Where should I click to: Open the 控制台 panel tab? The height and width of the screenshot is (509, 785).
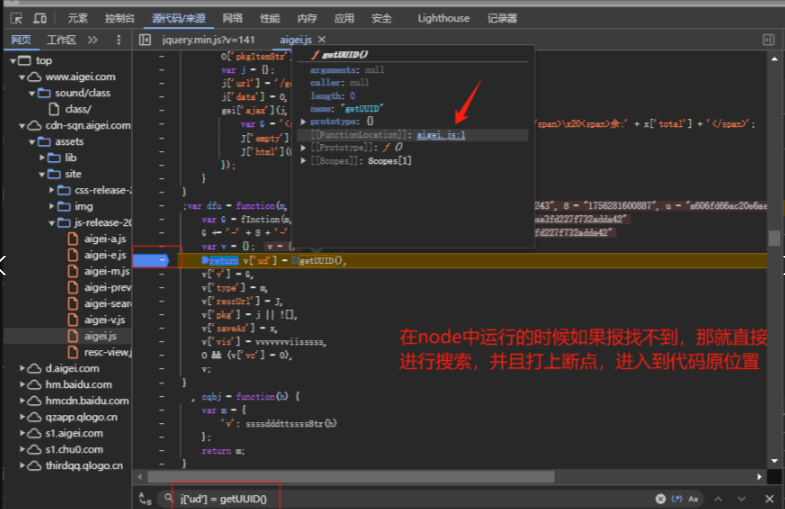pos(120,19)
